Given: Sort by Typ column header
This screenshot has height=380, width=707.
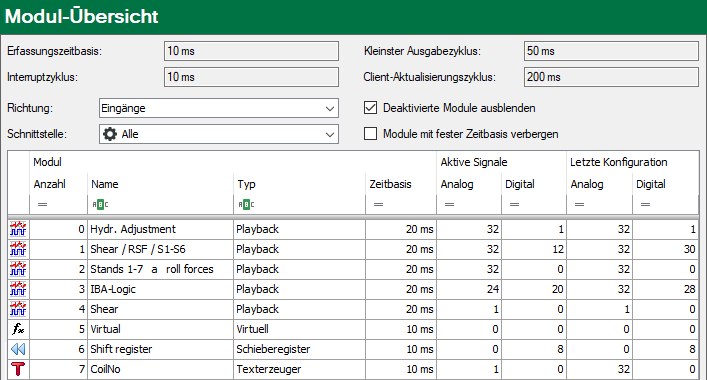Looking at the screenshot, I should (246, 184).
